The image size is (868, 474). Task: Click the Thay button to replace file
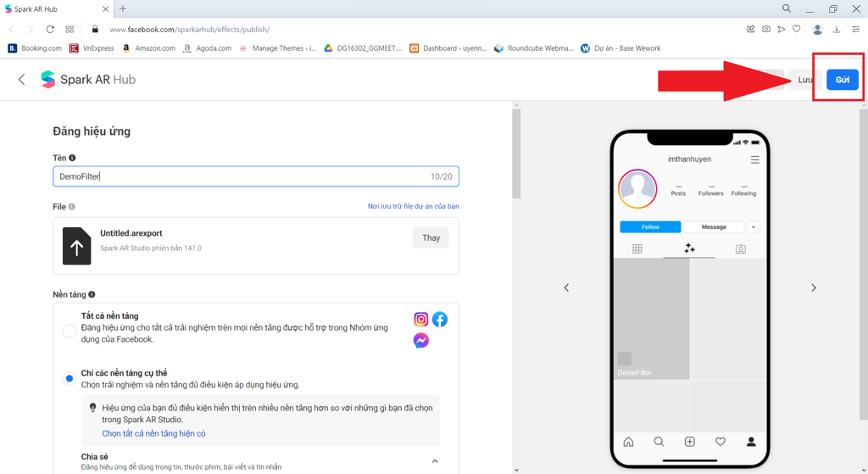[431, 238]
